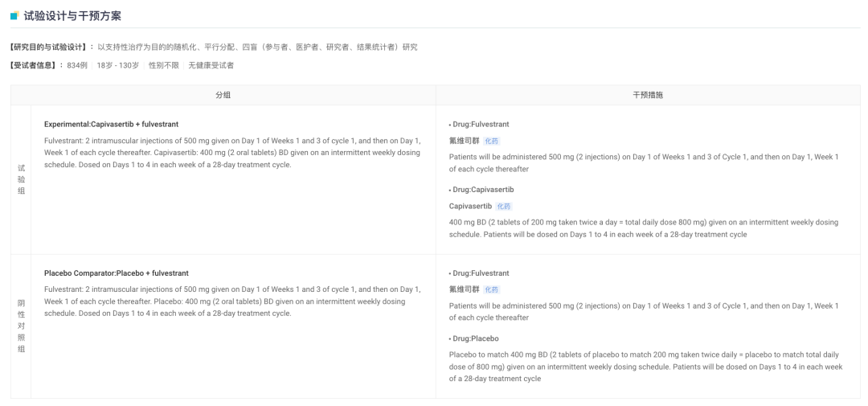The height and width of the screenshot is (406, 868).
Task: Click the 无健康受试者 label
Action: 211,65
